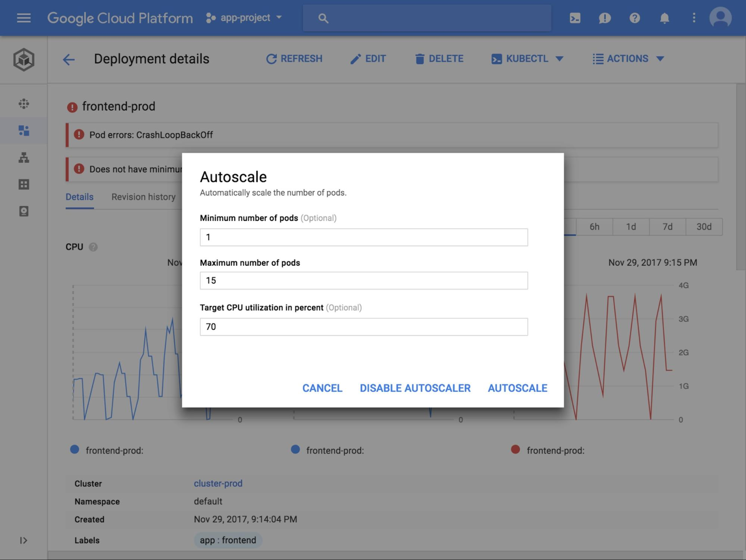Open the feedback alert icon

605,18
